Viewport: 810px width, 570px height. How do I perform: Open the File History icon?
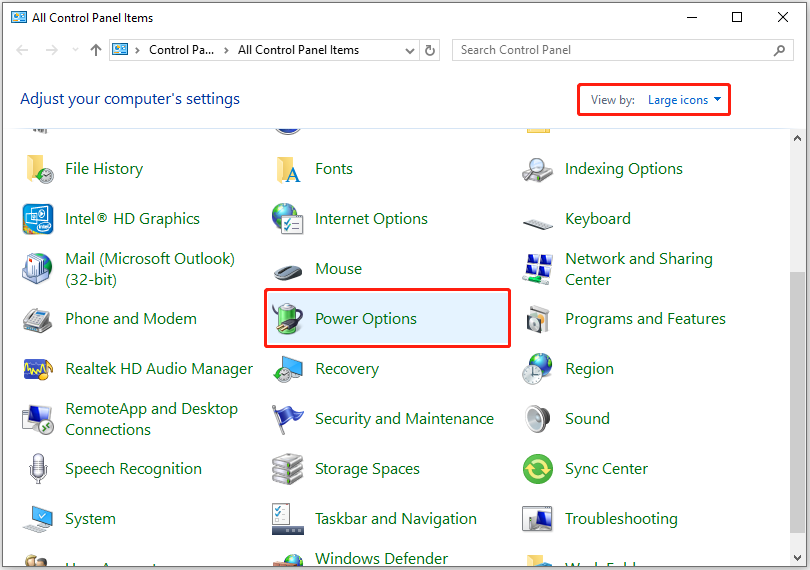click(39, 169)
